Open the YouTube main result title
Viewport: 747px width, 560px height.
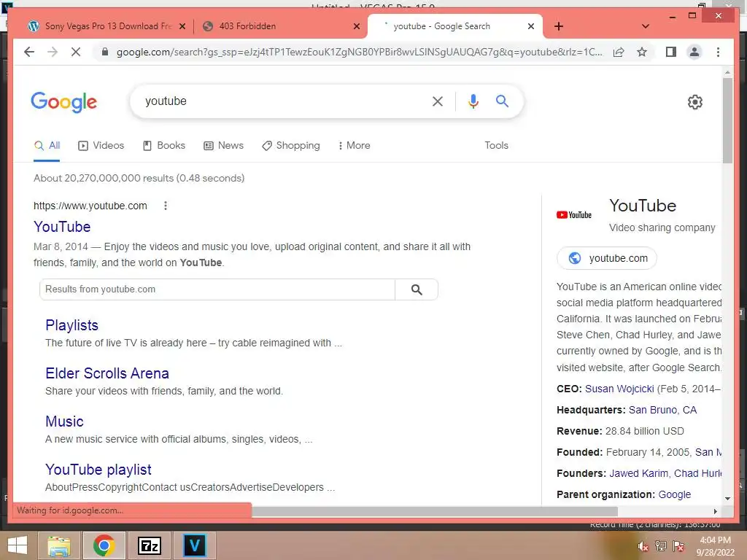(x=62, y=227)
